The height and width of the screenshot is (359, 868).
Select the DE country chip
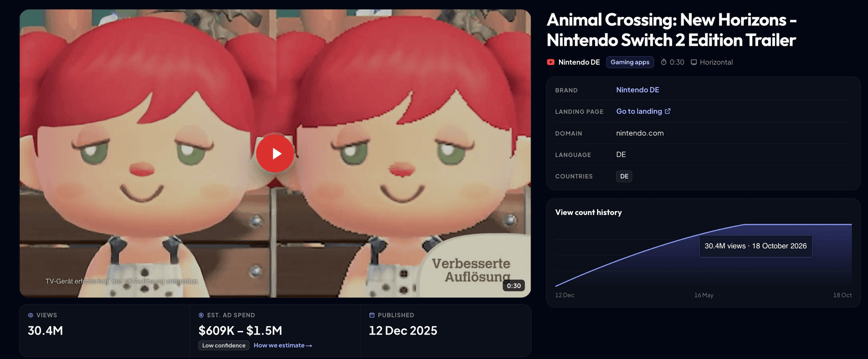pyautogui.click(x=624, y=176)
